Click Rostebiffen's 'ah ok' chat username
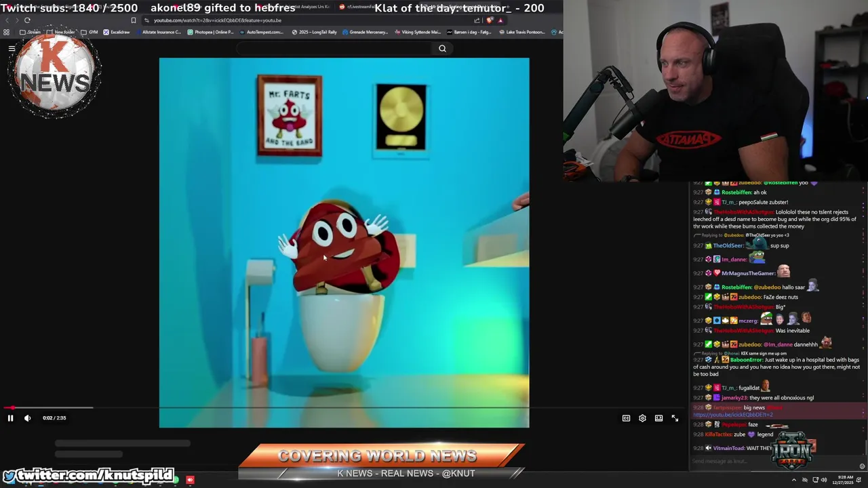This screenshot has width=868, height=488. coord(736,192)
